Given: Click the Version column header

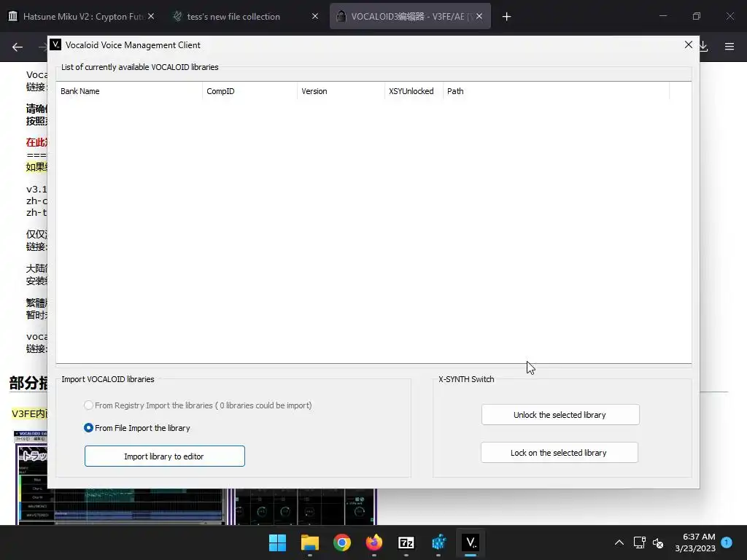Looking at the screenshot, I should [341, 91].
